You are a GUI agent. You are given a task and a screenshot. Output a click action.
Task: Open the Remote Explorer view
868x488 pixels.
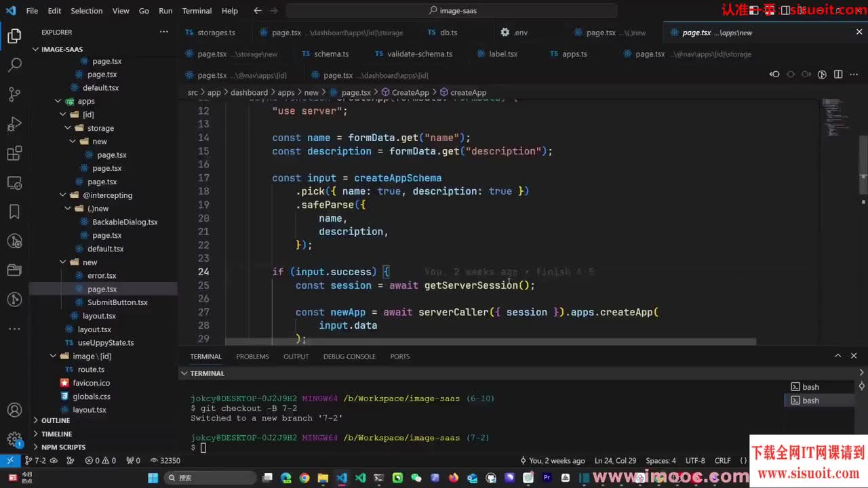tap(14, 182)
